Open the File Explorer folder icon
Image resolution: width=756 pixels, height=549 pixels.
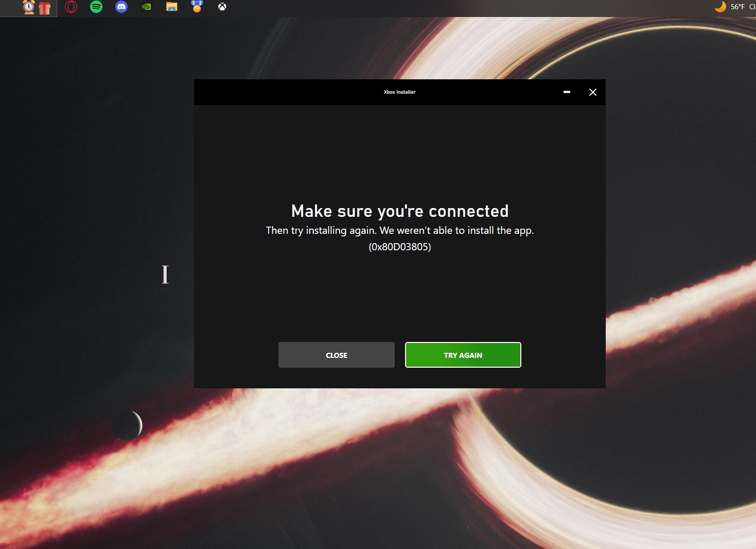coord(172,7)
